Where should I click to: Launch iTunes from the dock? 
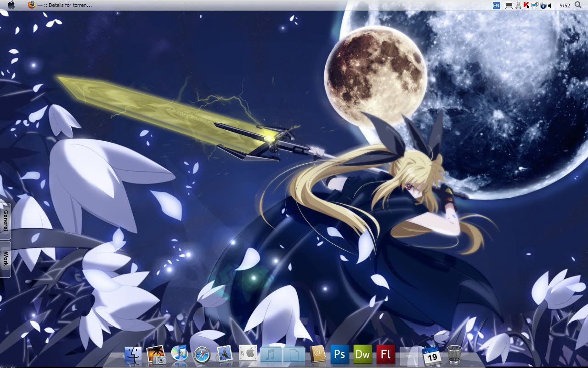pos(179,354)
